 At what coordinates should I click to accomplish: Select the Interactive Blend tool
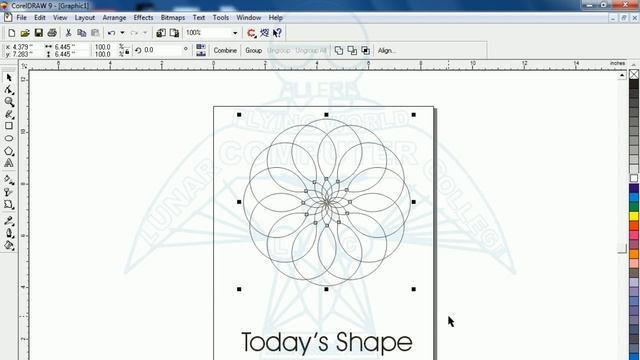pyautogui.click(x=9, y=204)
